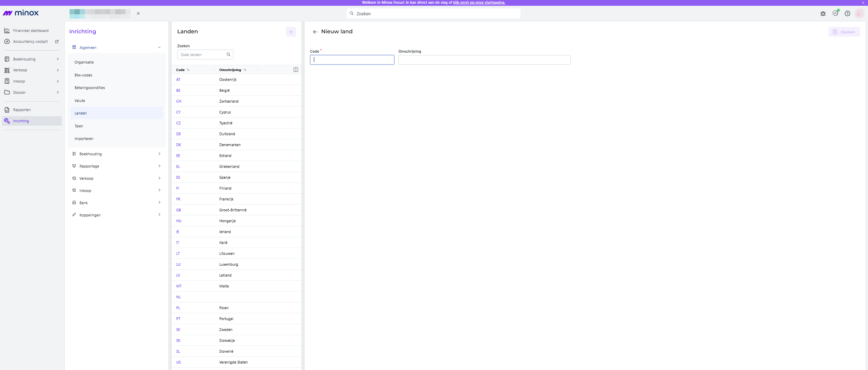Click the search magnifier in Zoek landen
The image size is (868, 370).
(x=228, y=54)
